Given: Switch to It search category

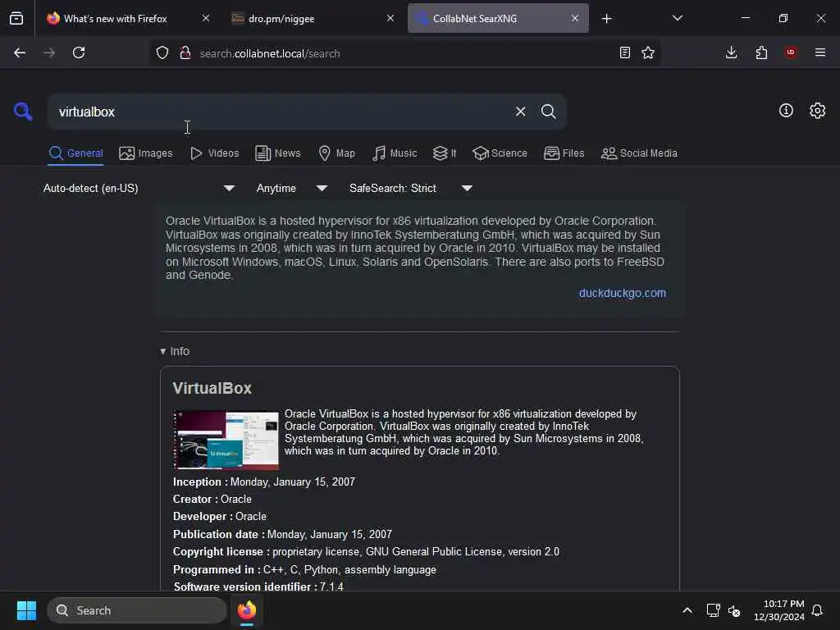Looking at the screenshot, I should 445,153.
